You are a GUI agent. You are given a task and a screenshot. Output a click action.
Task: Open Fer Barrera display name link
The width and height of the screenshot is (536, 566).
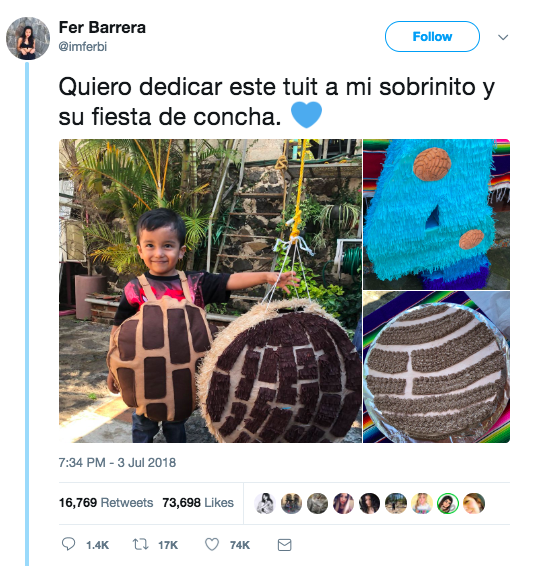(102, 27)
